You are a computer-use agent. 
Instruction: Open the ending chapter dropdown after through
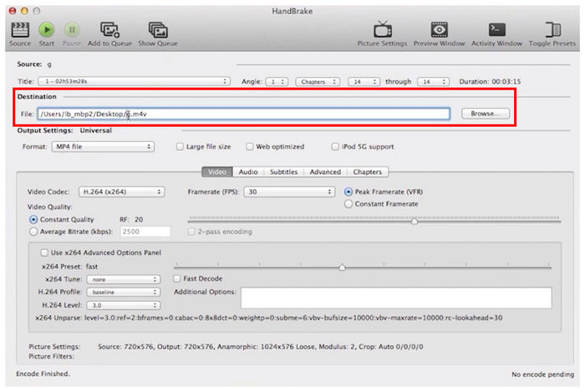tap(433, 82)
